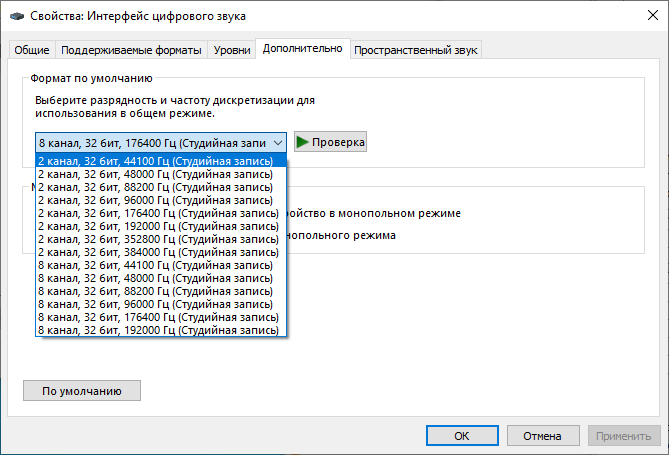Open the Уровни tab

[232, 50]
